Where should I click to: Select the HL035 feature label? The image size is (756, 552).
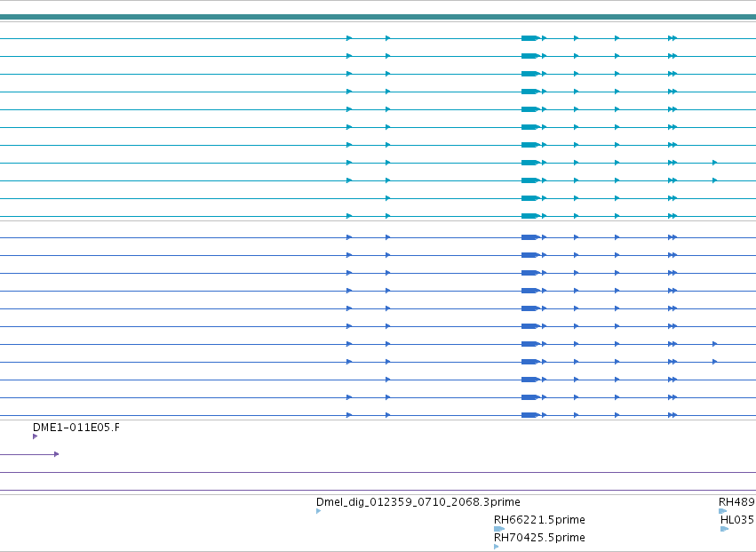[x=738, y=520]
